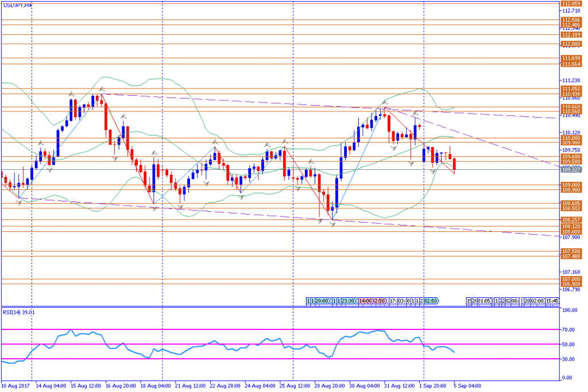Image resolution: width=588 pixels, height=392 pixels.
Task: Click the teal 02:50 event arrow marker
Action: 431,300
